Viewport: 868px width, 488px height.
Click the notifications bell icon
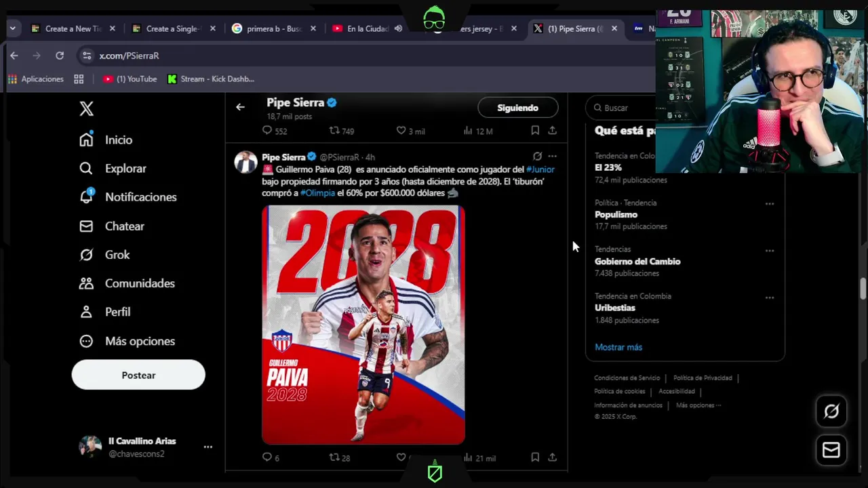coord(86,197)
